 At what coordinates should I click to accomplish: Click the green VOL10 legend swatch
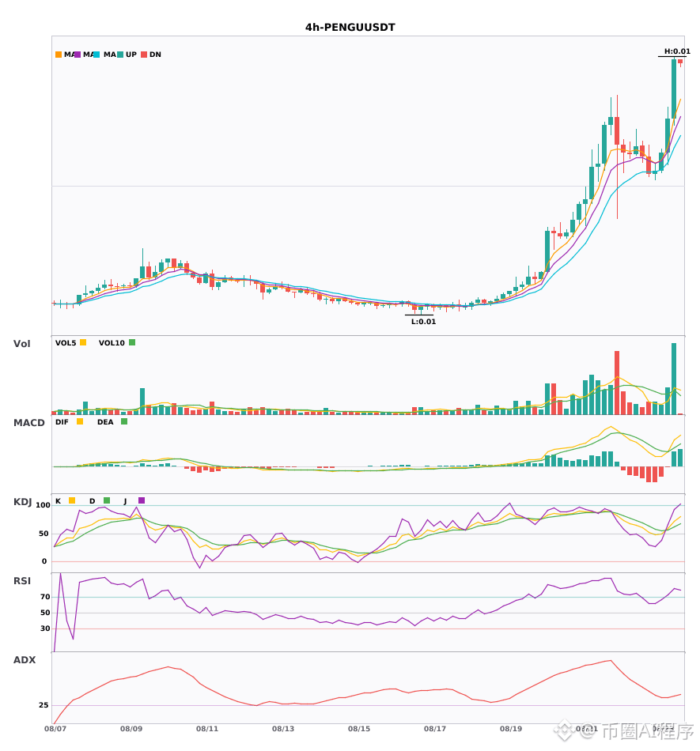(132, 342)
